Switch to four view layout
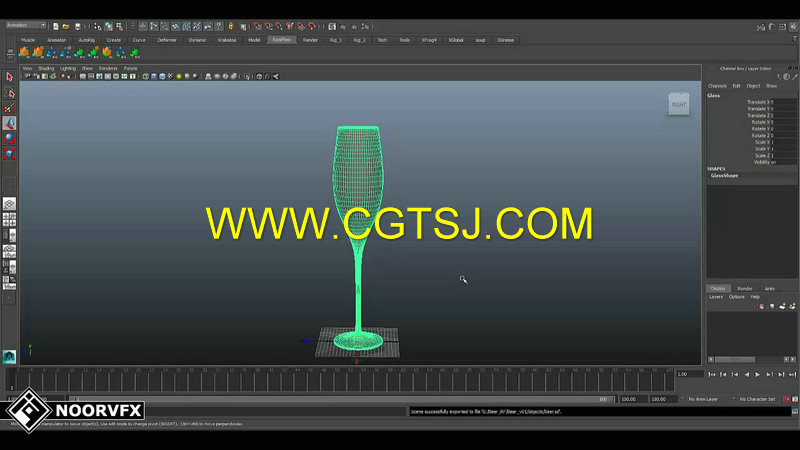The width and height of the screenshot is (800, 450). pyautogui.click(x=9, y=219)
